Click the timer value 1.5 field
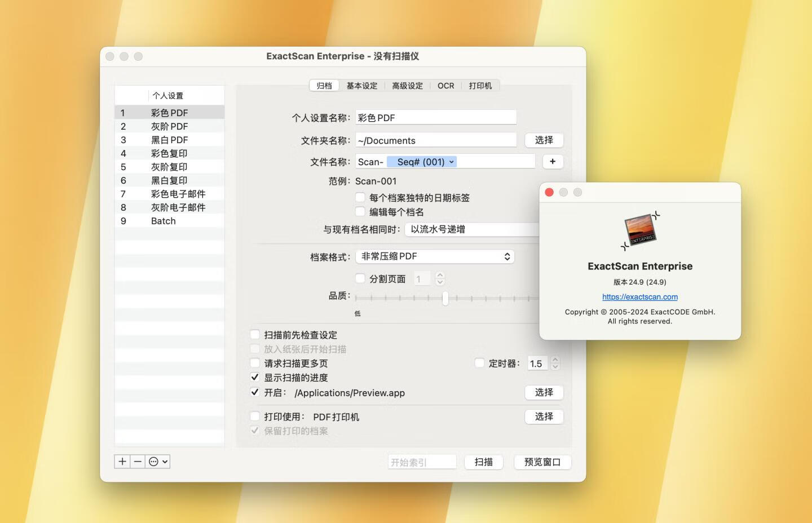This screenshot has width=812, height=523. [537, 364]
